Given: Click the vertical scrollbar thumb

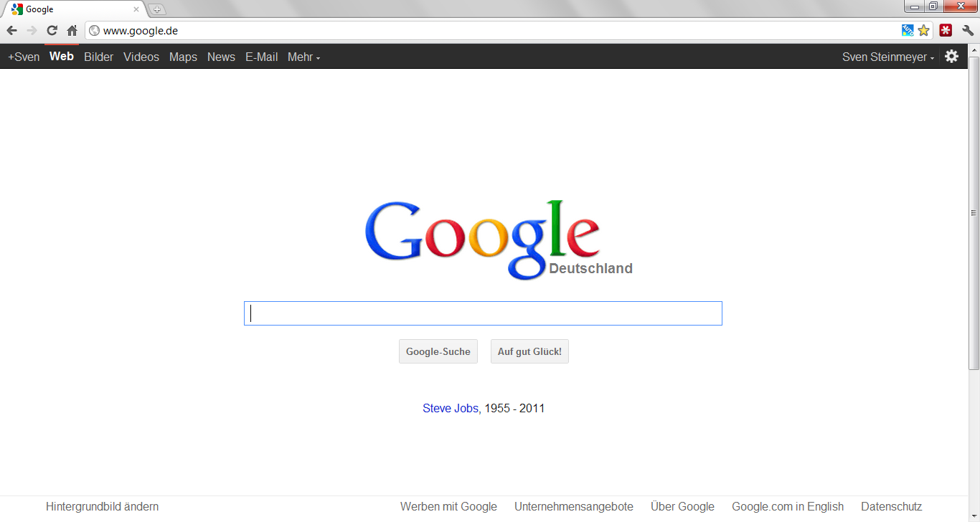Looking at the screenshot, I should tap(974, 213).
